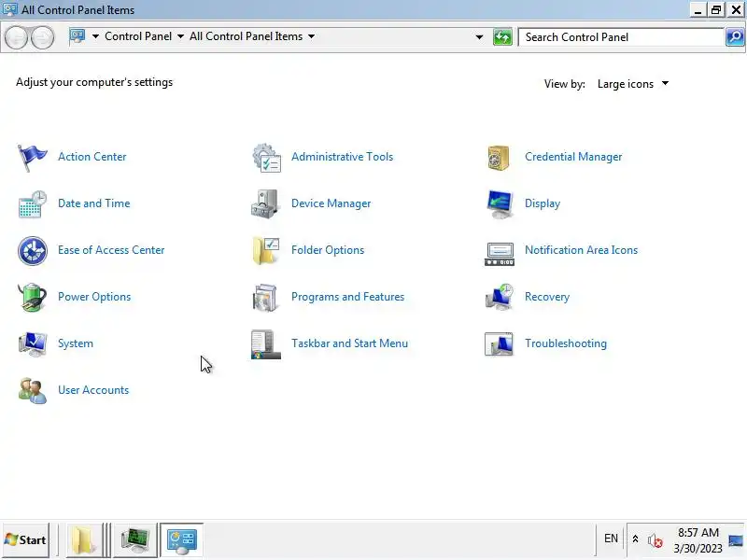The image size is (747, 560).
Task: Click the Recovery computer icon
Action: 500,297
